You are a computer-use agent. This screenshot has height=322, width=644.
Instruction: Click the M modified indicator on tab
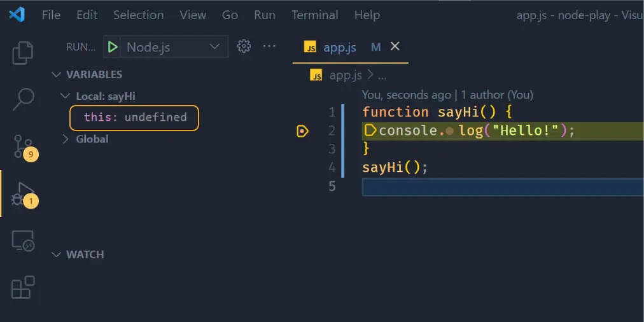coord(376,47)
